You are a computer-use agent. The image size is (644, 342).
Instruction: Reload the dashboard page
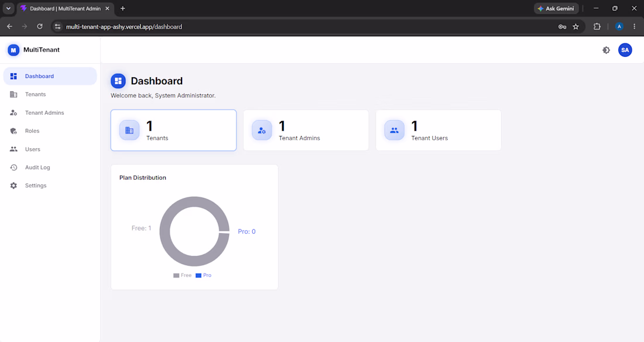[x=40, y=27]
